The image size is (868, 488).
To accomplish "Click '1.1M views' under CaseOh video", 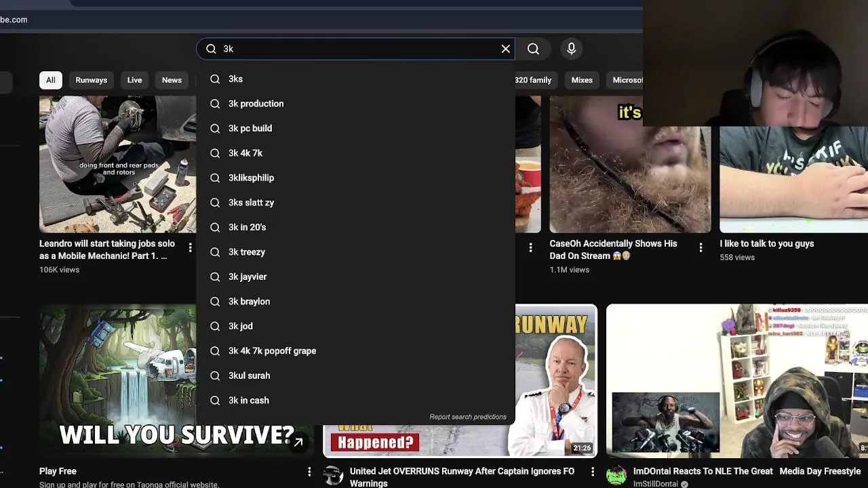I will [x=569, y=270].
